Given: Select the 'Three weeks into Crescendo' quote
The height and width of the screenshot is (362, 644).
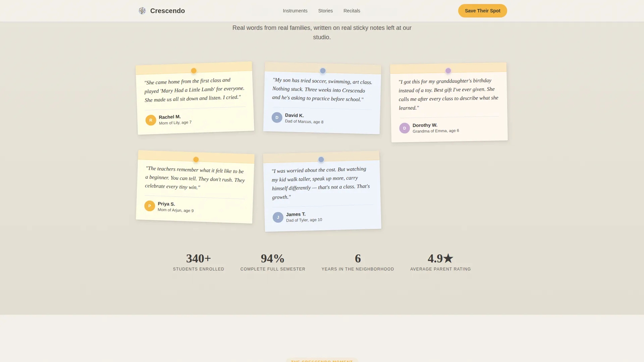Looking at the screenshot, I should (322, 89).
